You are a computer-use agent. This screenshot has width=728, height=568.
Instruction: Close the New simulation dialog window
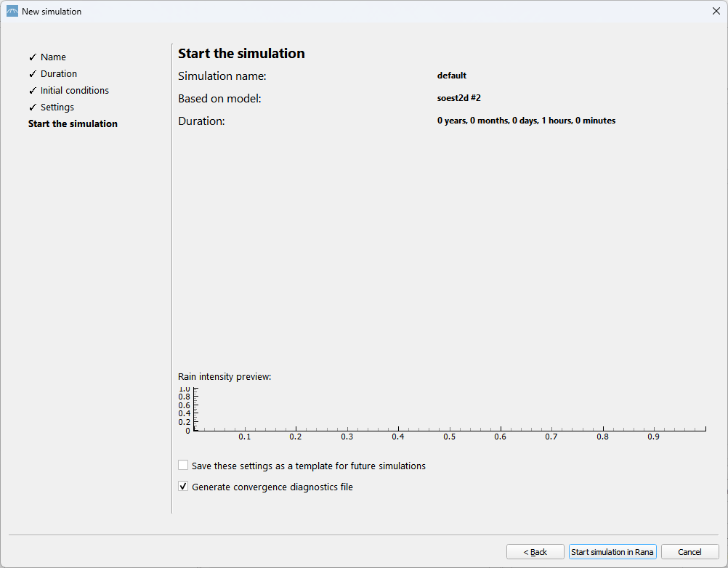[716, 12]
